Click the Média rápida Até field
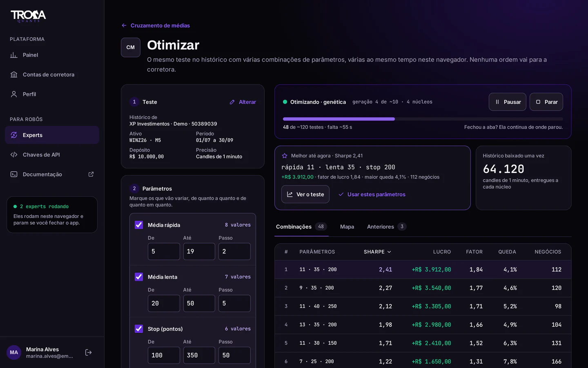 [199, 251]
